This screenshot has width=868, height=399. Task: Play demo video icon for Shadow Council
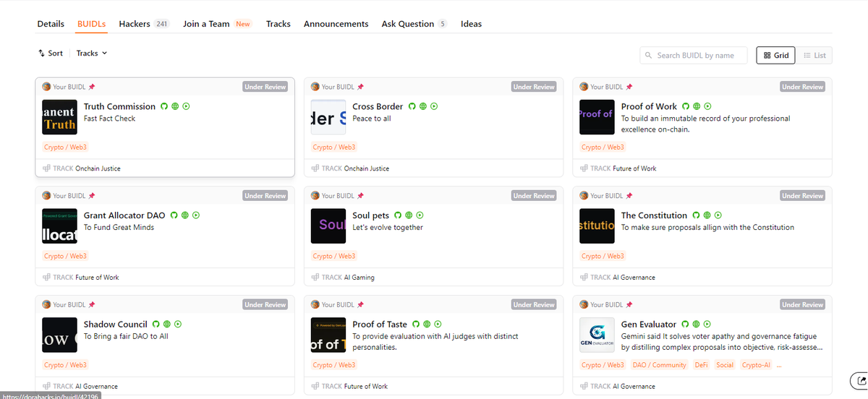[178, 325]
